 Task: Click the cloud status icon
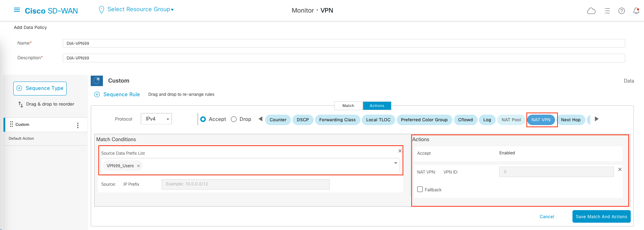click(x=591, y=11)
